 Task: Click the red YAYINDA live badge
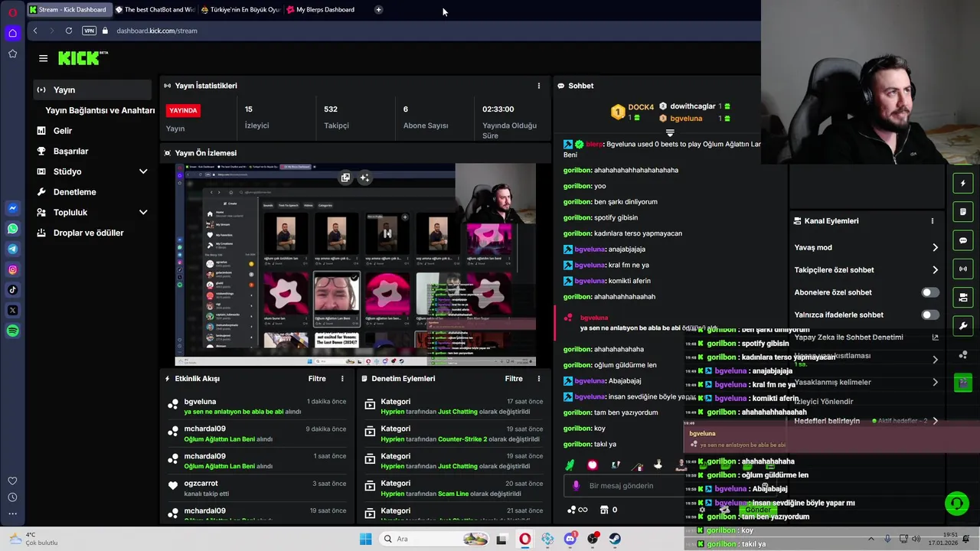click(x=183, y=110)
